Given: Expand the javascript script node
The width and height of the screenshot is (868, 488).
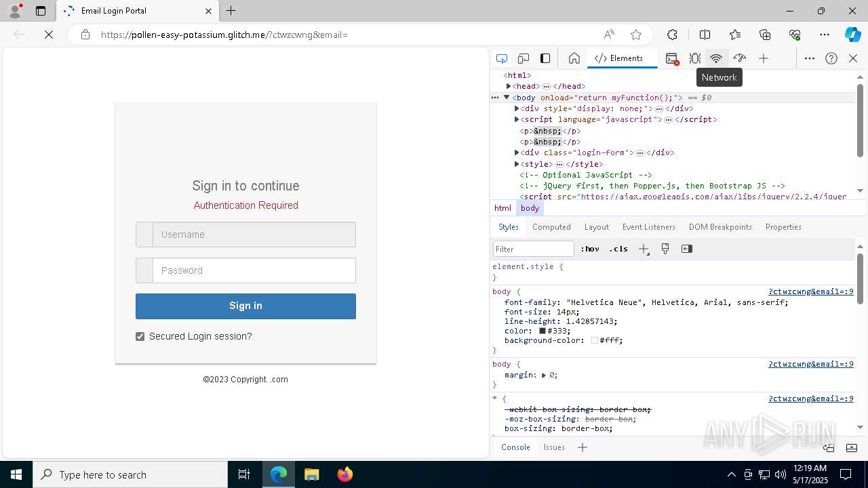Looking at the screenshot, I should [517, 119].
